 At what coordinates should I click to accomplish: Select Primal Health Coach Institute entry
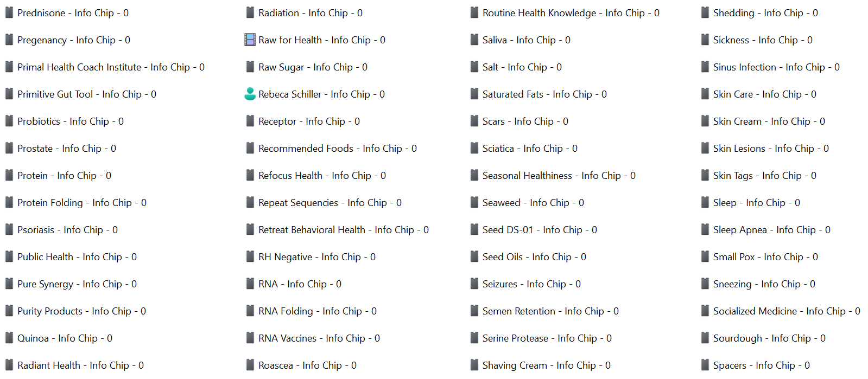(111, 67)
